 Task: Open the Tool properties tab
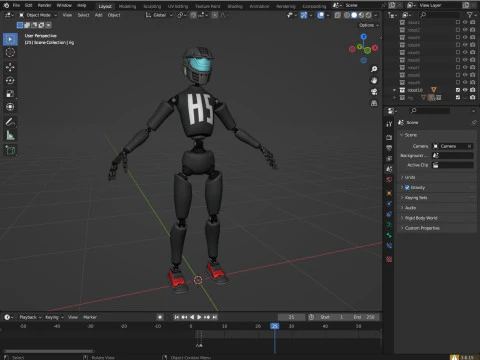(x=389, y=124)
